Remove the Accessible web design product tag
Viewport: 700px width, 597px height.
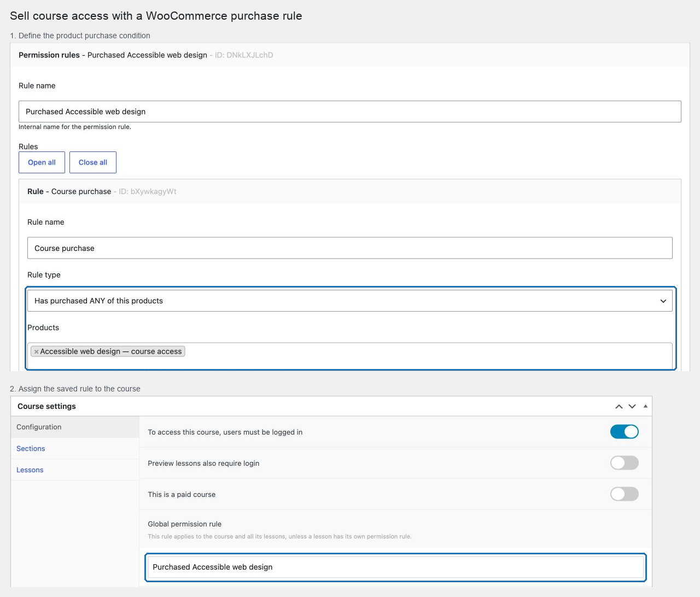pyautogui.click(x=36, y=352)
